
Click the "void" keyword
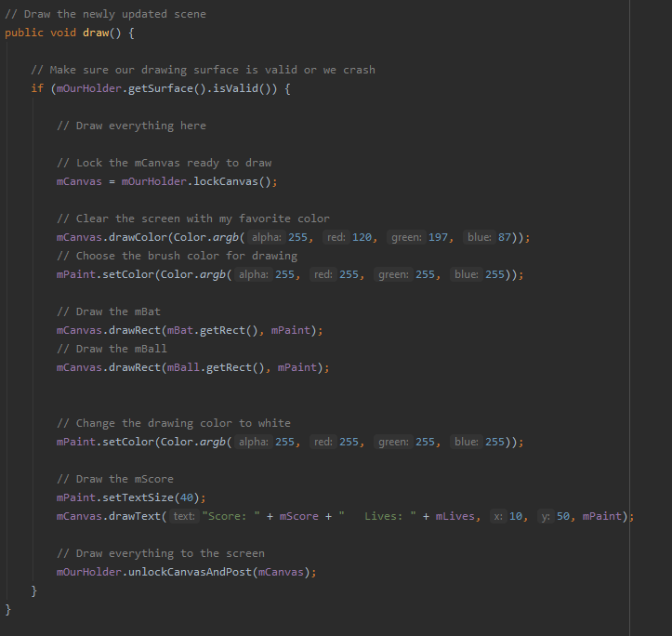[x=63, y=33]
